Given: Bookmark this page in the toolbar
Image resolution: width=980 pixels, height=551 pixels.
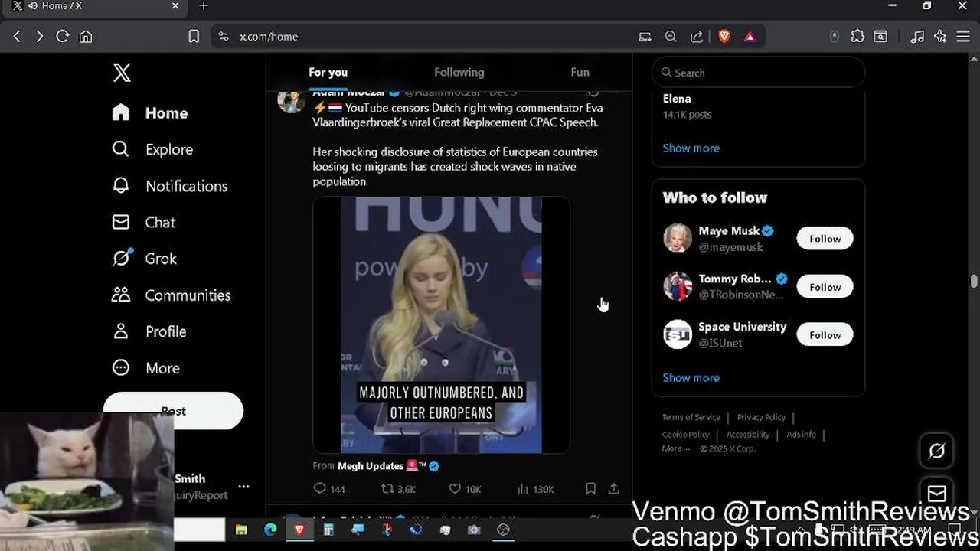Looking at the screenshot, I should click(194, 36).
